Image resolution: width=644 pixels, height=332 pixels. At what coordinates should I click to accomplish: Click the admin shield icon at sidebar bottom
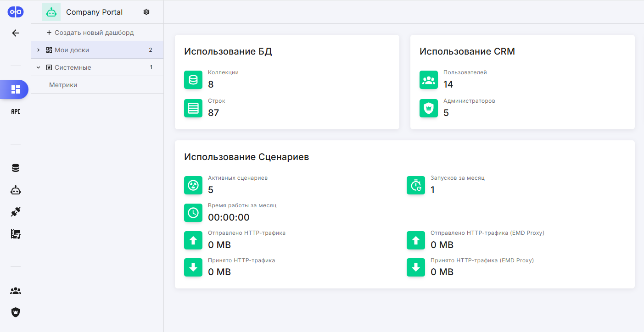[x=15, y=312]
